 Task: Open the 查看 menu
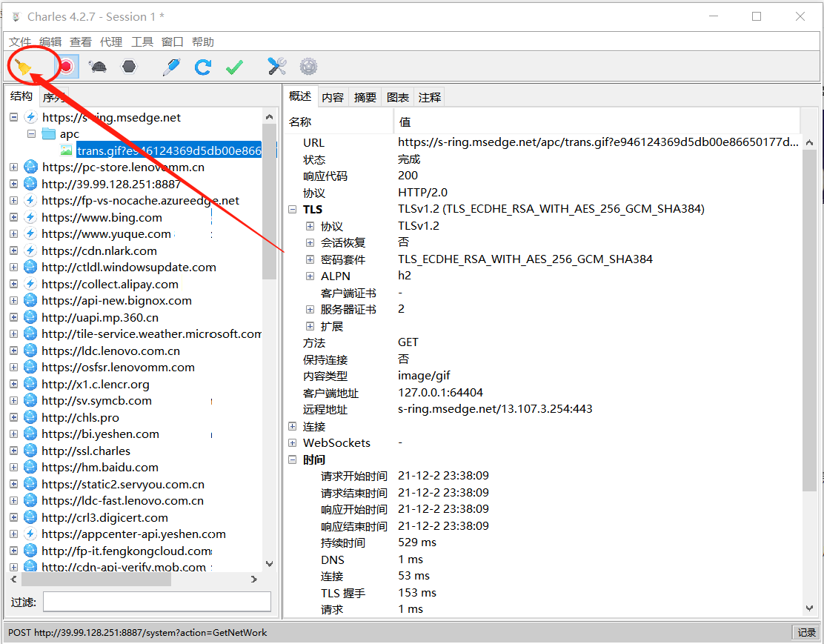(x=81, y=42)
